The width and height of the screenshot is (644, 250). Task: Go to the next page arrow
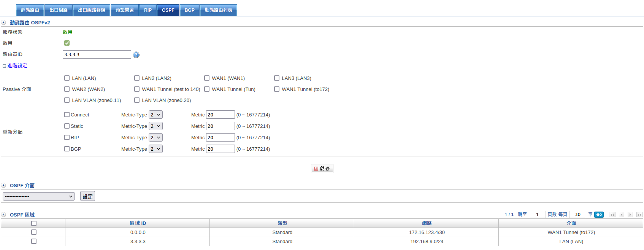[630, 215]
